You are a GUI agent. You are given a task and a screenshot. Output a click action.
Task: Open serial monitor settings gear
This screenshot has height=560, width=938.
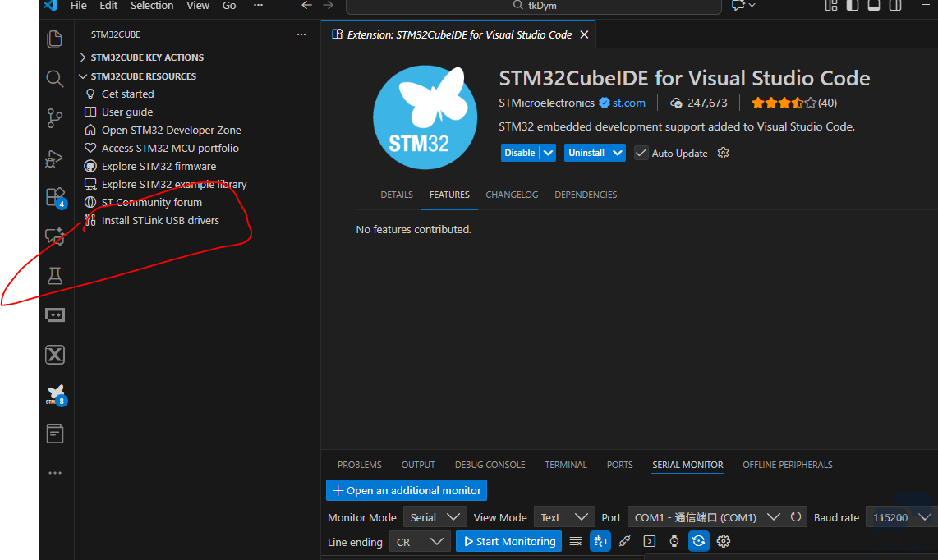click(x=723, y=541)
